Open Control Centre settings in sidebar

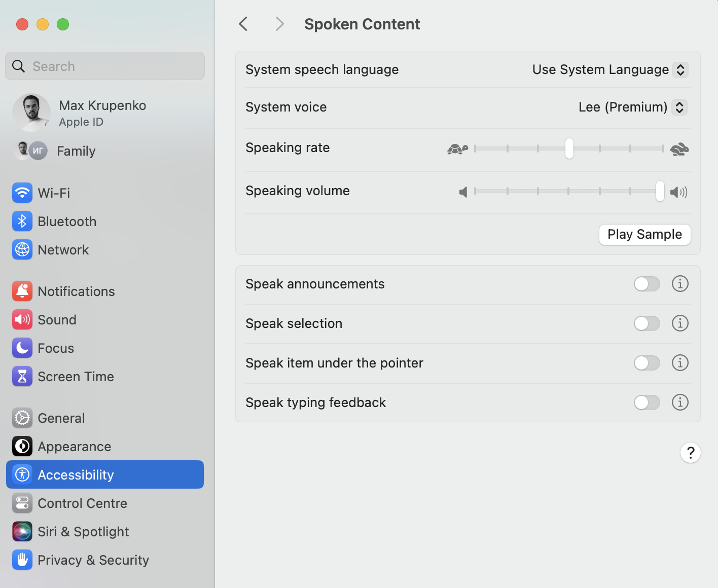[82, 503]
